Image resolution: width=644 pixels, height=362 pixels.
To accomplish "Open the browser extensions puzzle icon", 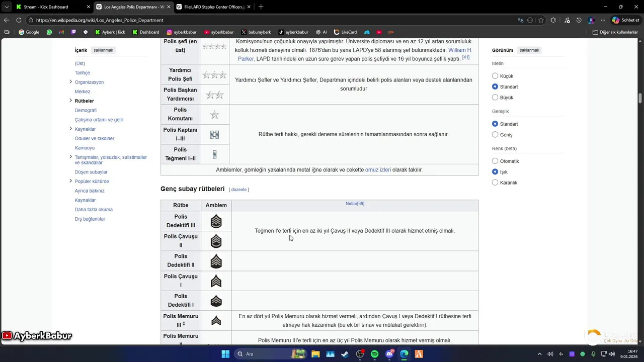I will (x=553, y=20).
